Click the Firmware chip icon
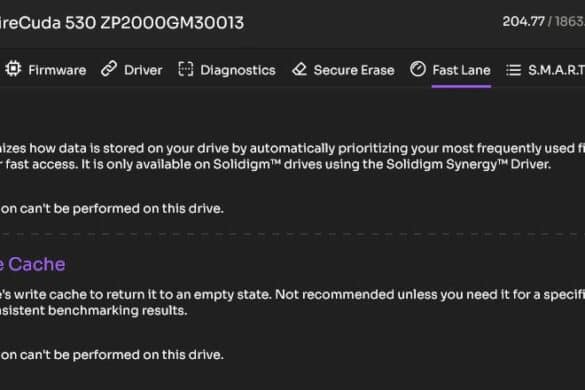The width and height of the screenshot is (585, 390). tap(13, 69)
